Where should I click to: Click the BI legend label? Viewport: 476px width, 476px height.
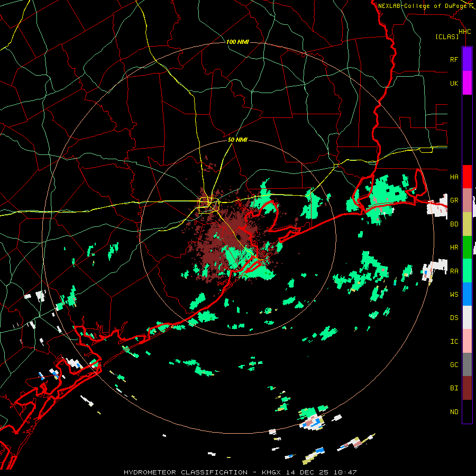(x=454, y=388)
